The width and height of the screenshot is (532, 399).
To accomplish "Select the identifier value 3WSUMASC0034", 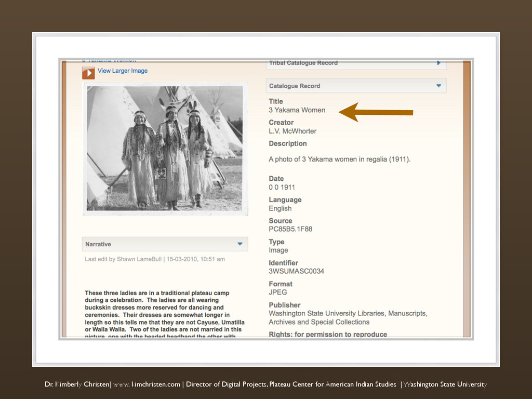I will pos(296,271).
